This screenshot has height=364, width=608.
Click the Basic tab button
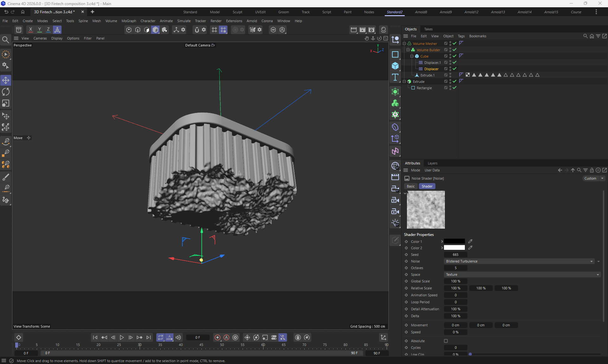point(410,186)
